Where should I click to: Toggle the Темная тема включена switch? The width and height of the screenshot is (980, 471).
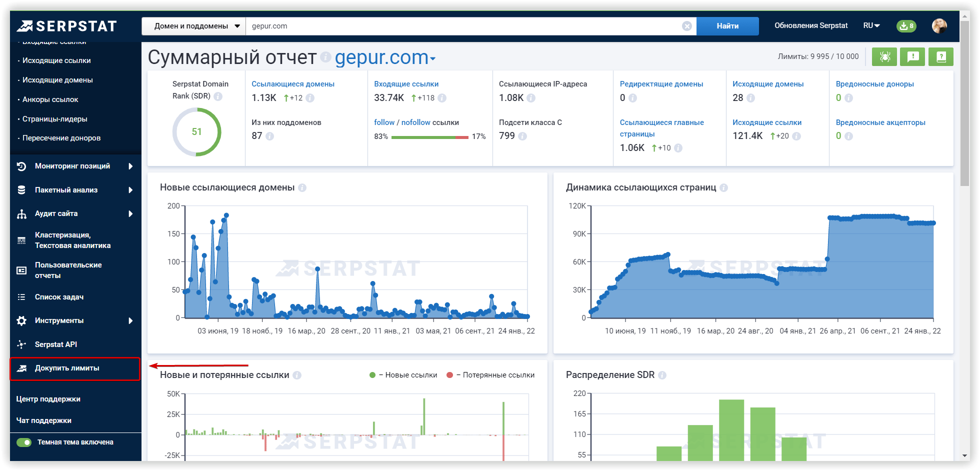(x=24, y=442)
